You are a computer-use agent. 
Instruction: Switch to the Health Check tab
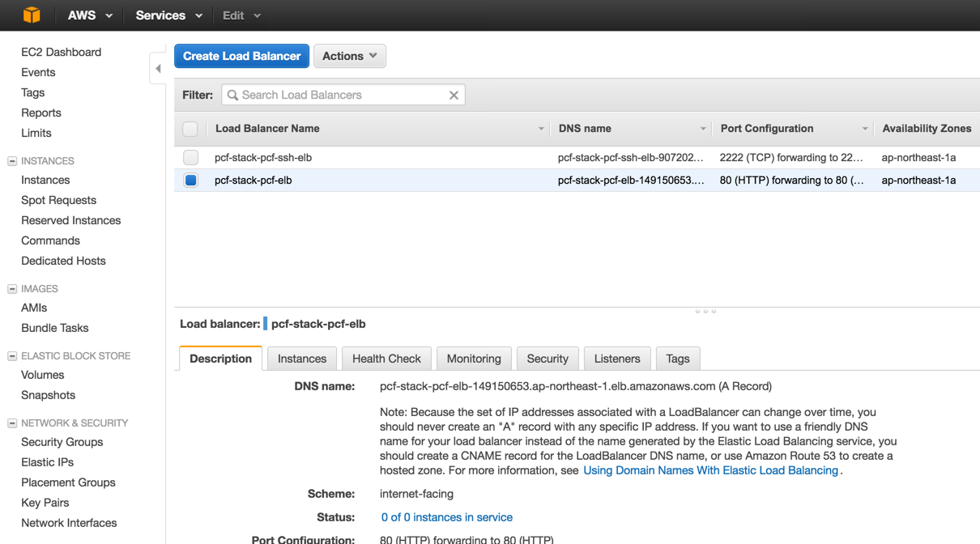tap(386, 359)
